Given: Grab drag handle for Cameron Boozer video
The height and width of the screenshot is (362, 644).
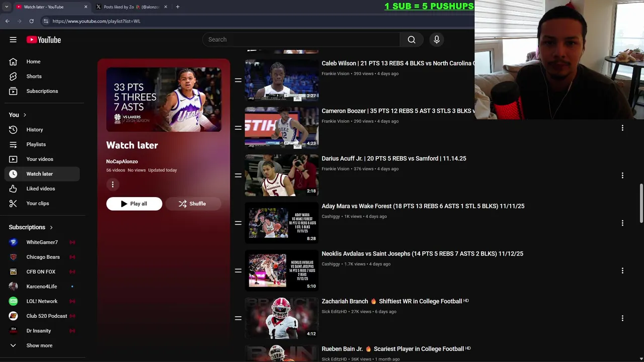Looking at the screenshot, I should 238,128.
